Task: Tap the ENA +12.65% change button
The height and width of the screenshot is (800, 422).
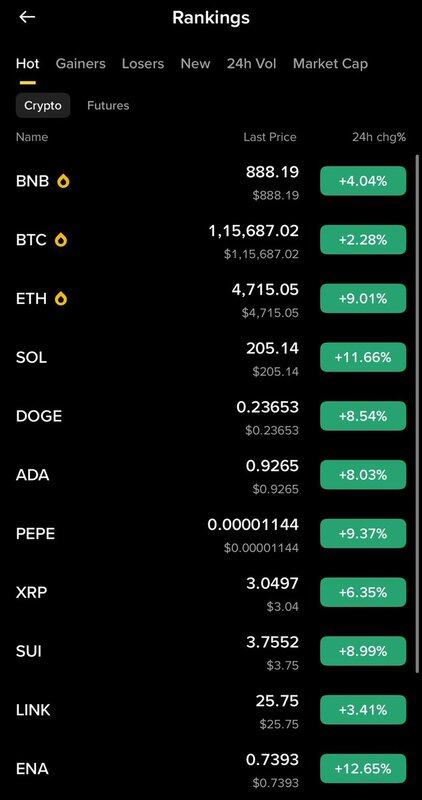Action: (363, 768)
